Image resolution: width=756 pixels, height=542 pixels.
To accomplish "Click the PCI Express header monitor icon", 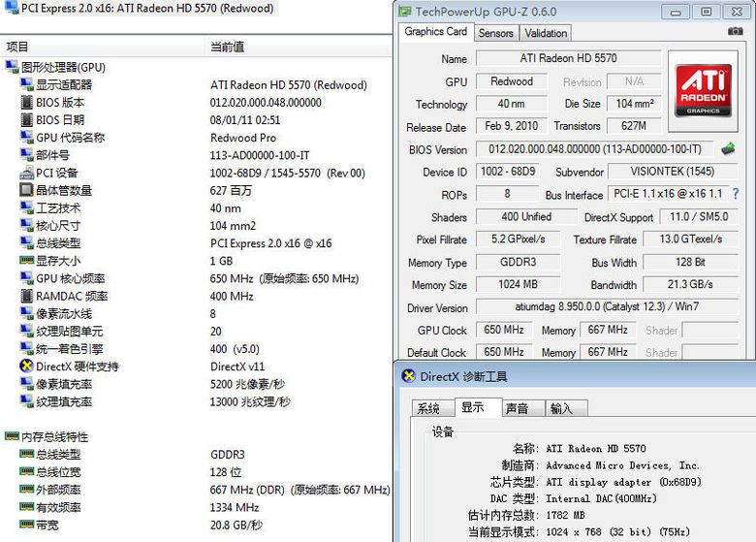I will (x=12, y=8).
